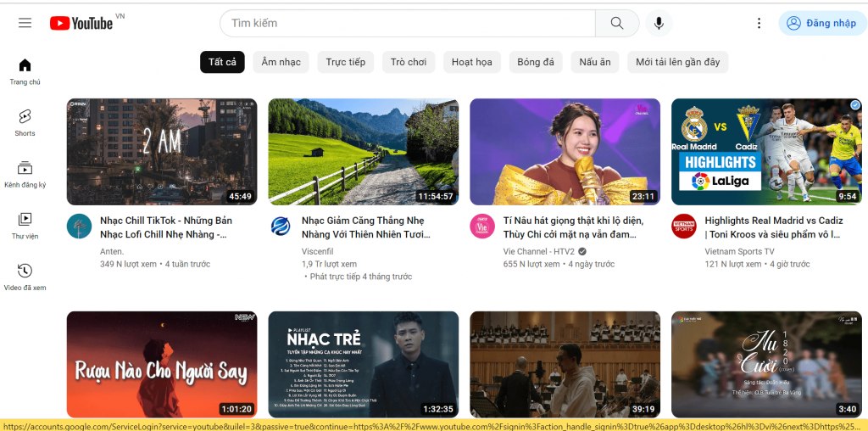Open Nhạc Giảm Căng Thẳng video title
Viewport: 868px width, 431px height.
click(366, 227)
